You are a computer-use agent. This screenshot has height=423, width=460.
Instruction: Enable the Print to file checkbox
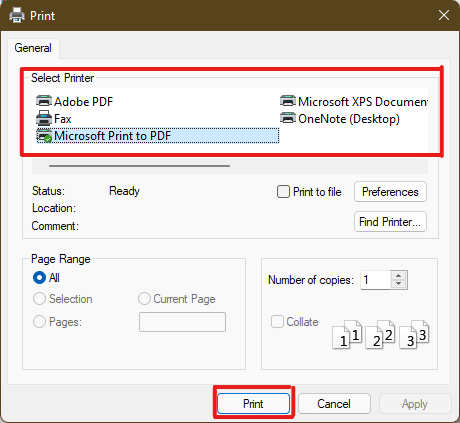(x=283, y=192)
